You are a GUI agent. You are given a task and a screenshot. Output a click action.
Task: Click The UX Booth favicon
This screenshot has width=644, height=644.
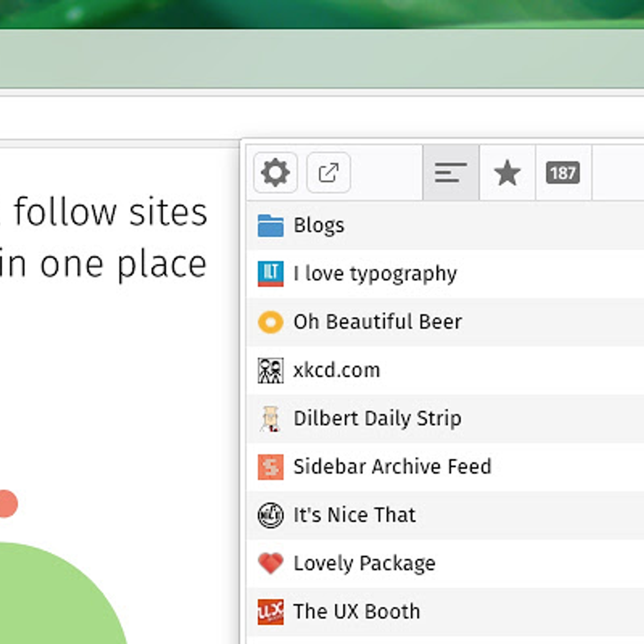tap(270, 612)
